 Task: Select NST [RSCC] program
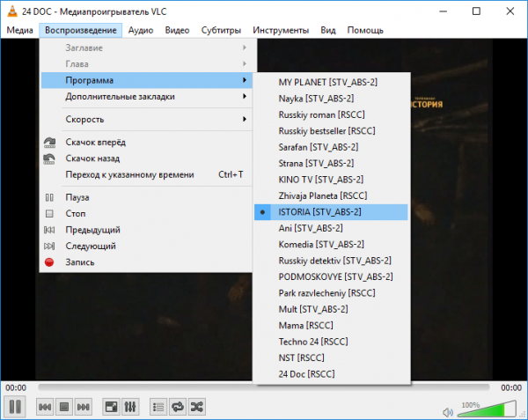(x=331, y=357)
